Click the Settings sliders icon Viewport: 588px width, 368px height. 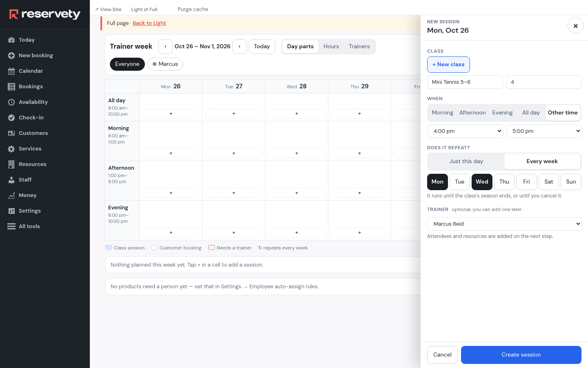pos(11,211)
